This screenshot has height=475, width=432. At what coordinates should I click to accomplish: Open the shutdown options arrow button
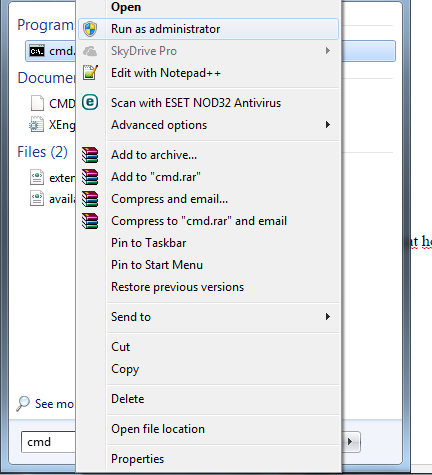click(x=350, y=442)
